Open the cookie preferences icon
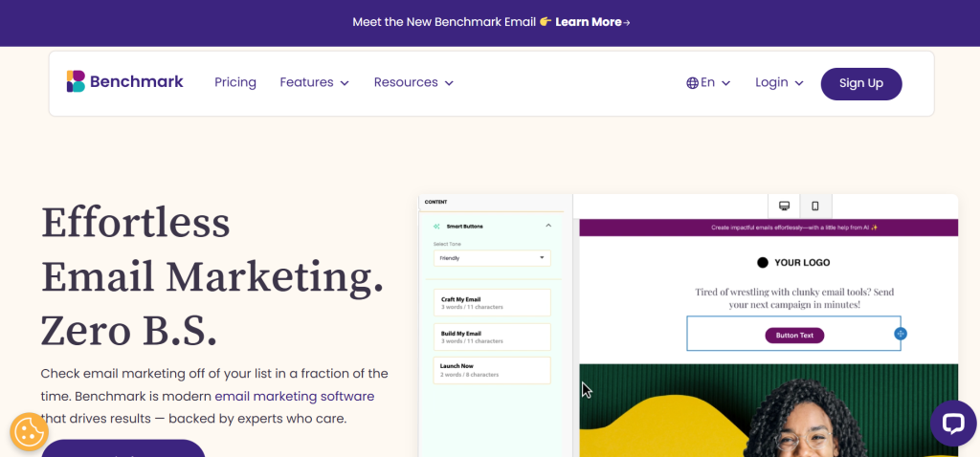Image resolution: width=980 pixels, height=457 pixels. [x=29, y=432]
